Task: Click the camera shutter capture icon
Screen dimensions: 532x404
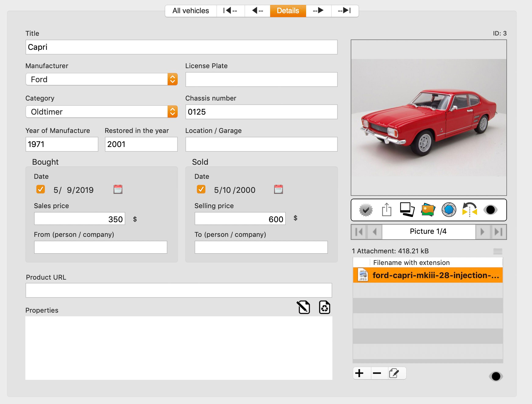Action: (x=449, y=210)
